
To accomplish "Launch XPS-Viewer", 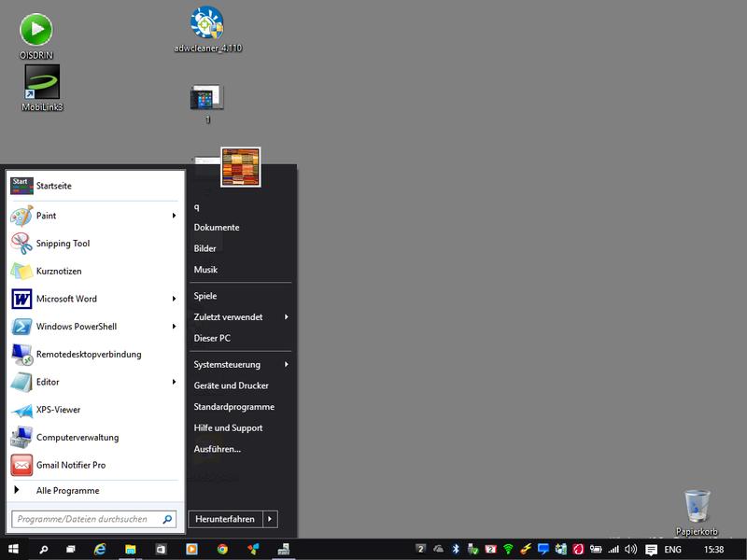I will [x=93, y=410].
